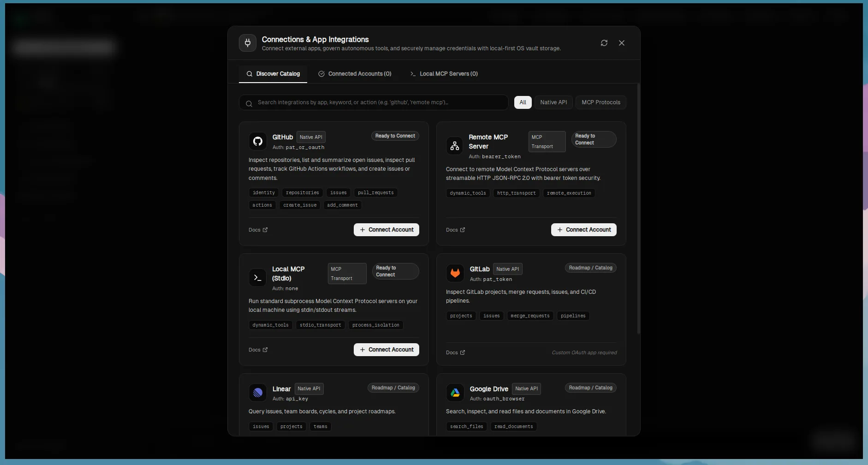This screenshot has height=465, width=868.
Task: Click the remote_execution tag
Action: (569, 193)
